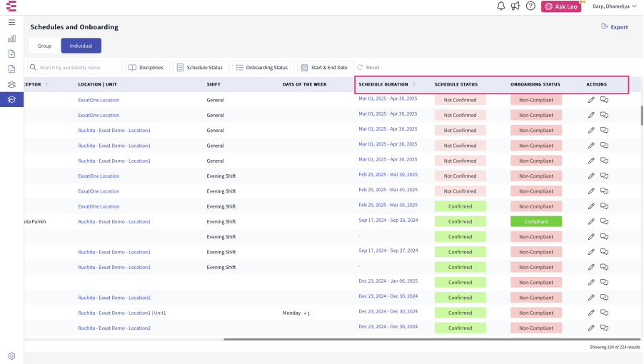Viewport: 644px width, 364px height.
Task: Expand the Darp, Dhameliya user menu
Action: [614, 6]
